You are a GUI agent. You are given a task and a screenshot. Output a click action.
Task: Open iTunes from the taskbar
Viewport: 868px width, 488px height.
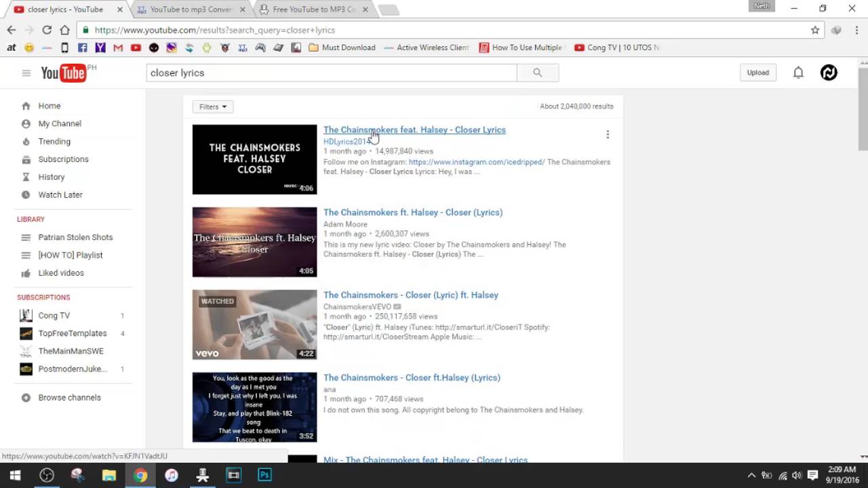172,475
